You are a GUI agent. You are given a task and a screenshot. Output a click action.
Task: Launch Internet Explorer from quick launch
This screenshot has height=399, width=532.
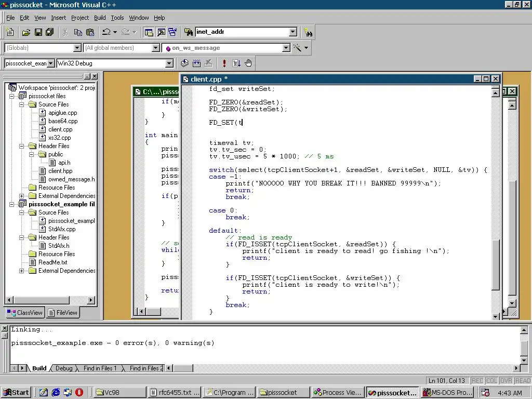[55, 393]
